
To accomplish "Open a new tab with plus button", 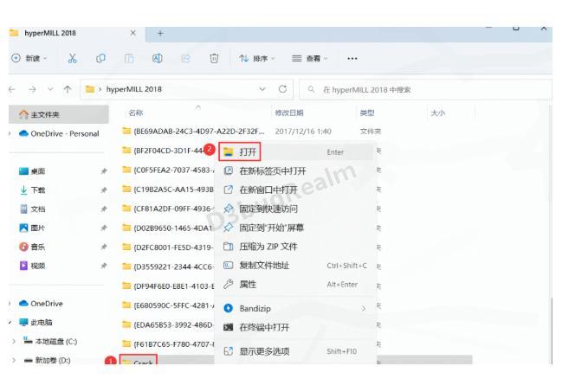I will click(x=160, y=34).
